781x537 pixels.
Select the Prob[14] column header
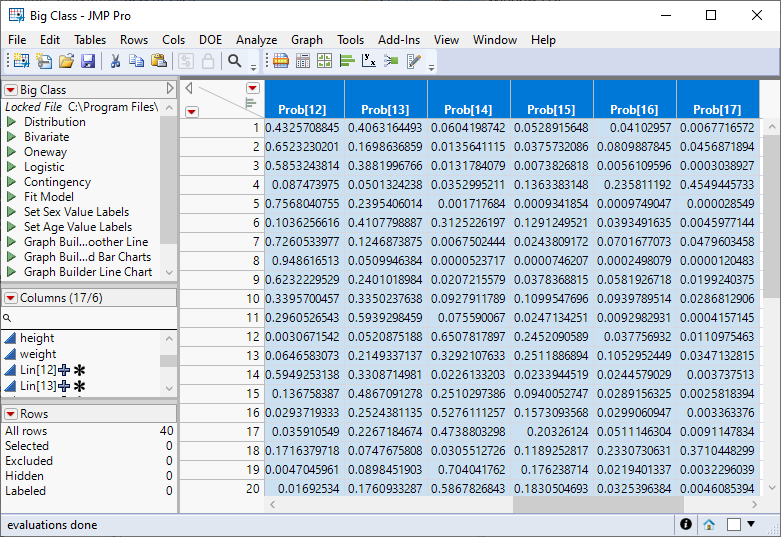coord(468,109)
